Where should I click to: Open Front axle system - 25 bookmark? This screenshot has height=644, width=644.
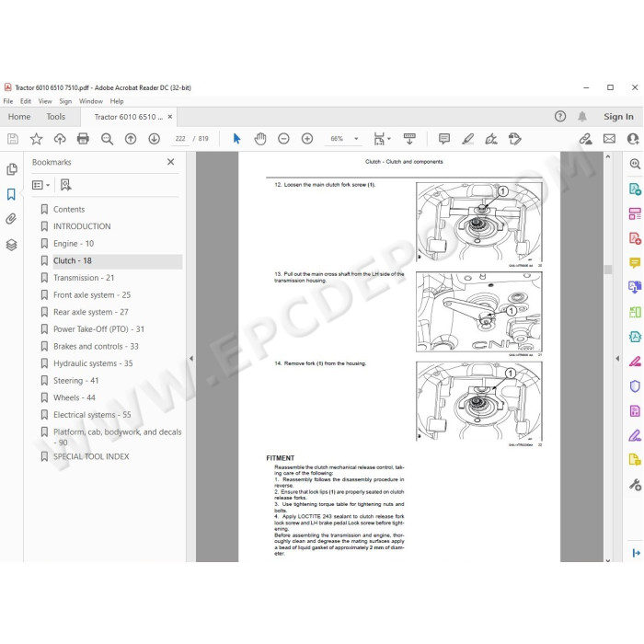click(92, 295)
